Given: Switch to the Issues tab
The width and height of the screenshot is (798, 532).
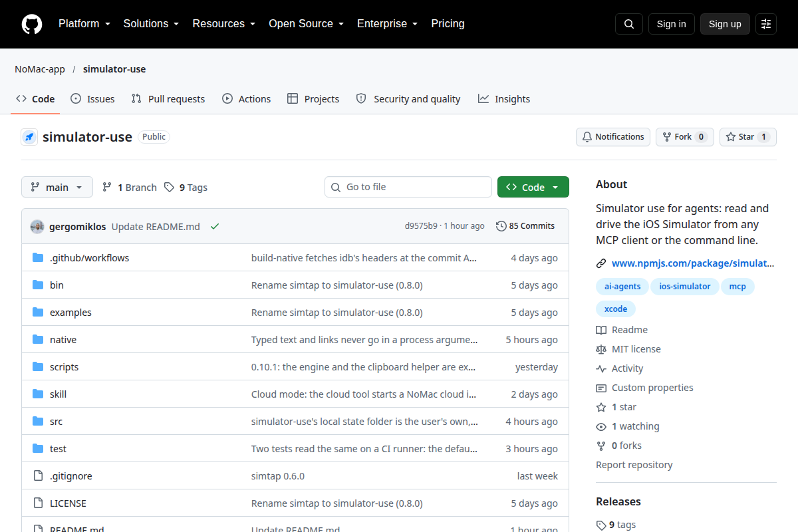Looking at the screenshot, I should (92, 99).
